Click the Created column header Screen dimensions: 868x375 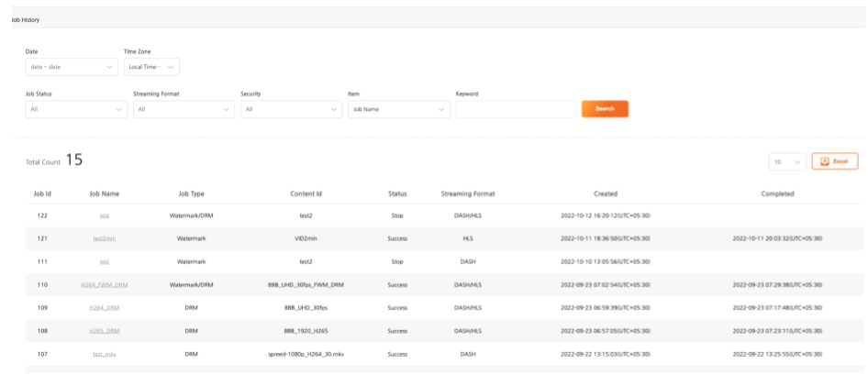[x=605, y=193]
